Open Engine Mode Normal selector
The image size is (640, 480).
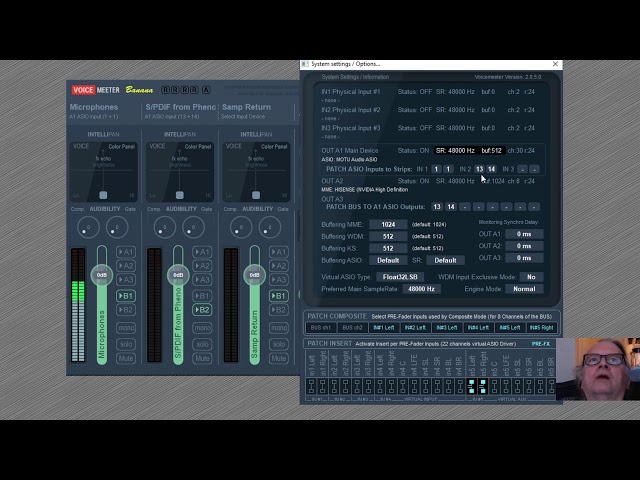point(524,289)
